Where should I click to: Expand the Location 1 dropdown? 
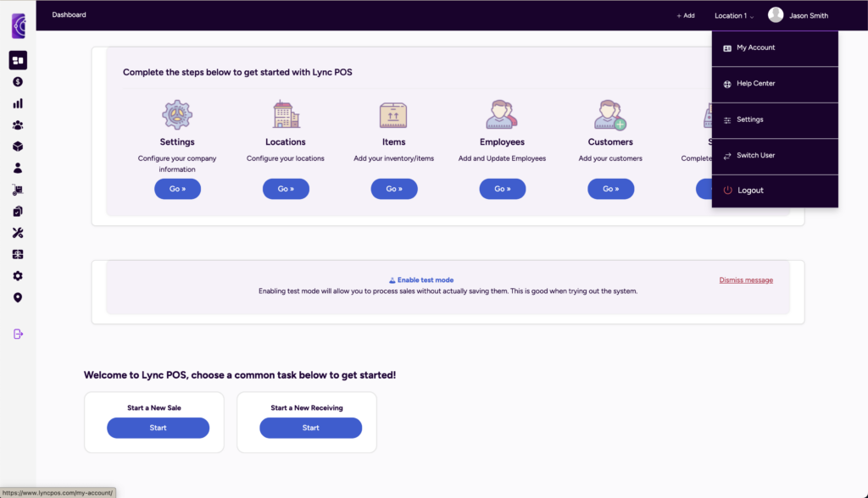pyautogui.click(x=733, y=15)
